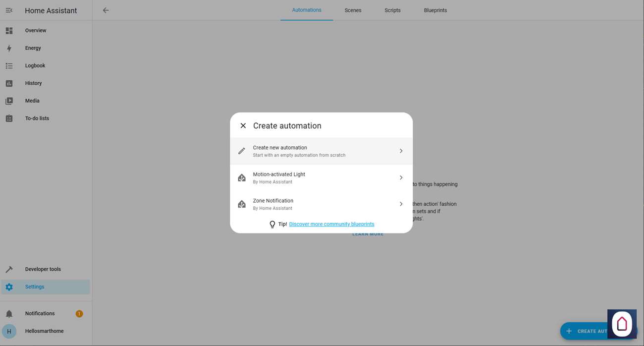Open the Zone Notification chevron

pos(401,204)
